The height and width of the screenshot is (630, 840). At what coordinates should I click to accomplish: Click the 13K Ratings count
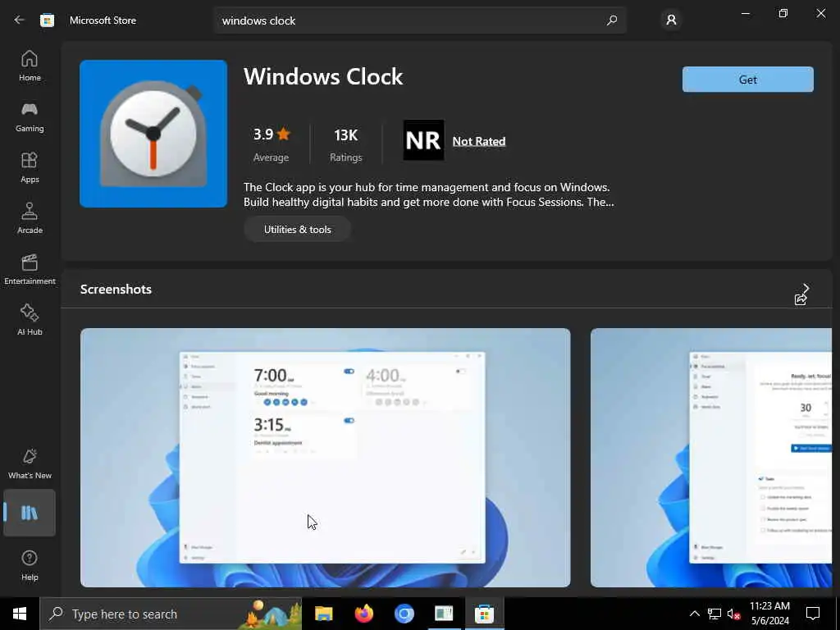(x=345, y=144)
